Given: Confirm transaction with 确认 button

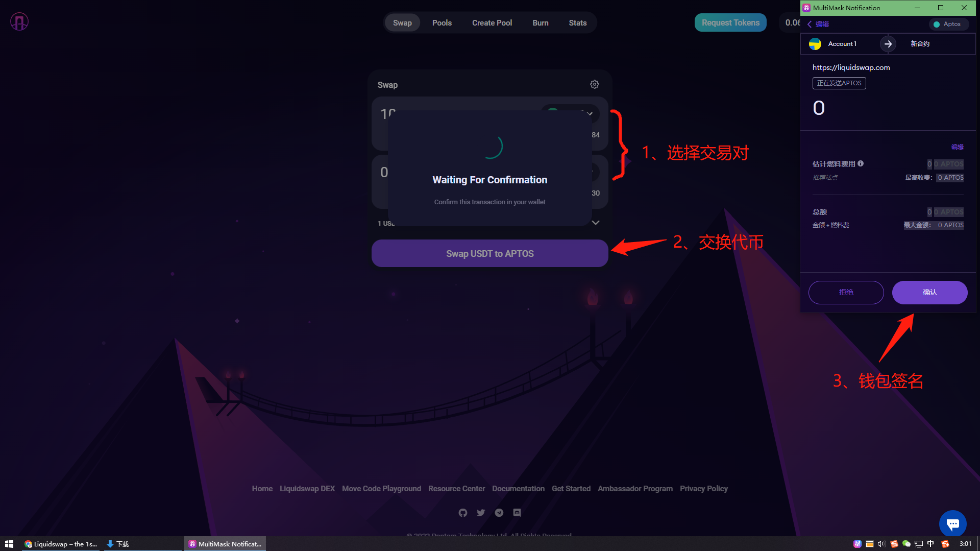Looking at the screenshot, I should click(930, 293).
